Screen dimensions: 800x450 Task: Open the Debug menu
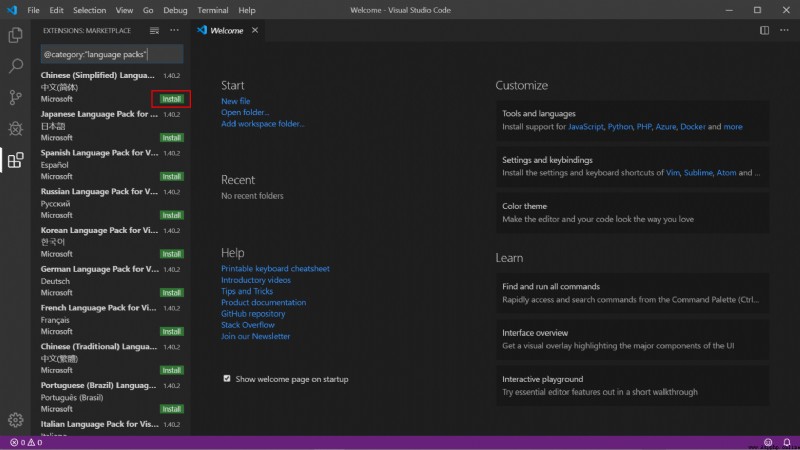[175, 10]
